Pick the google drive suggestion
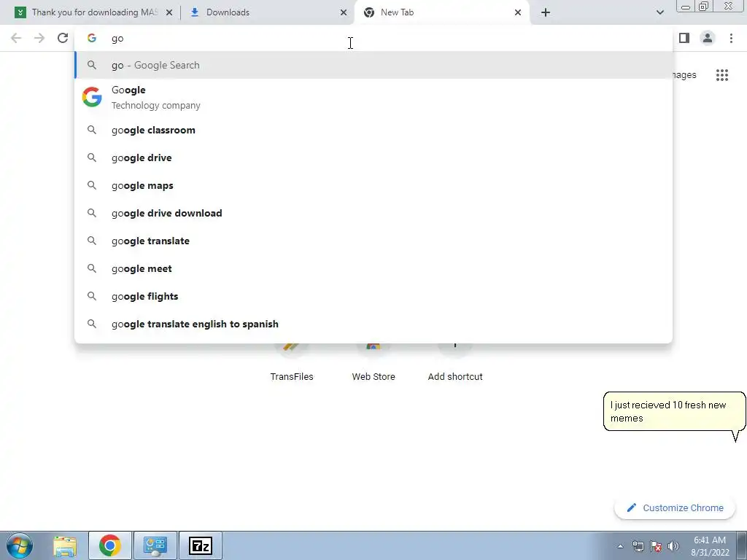This screenshot has width=747, height=560. point(373,157)
